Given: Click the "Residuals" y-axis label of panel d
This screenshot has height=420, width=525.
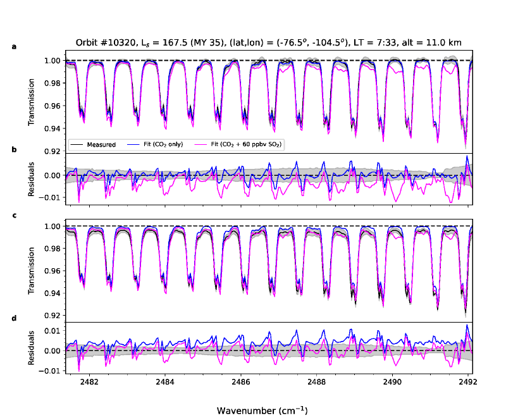Looking at the screenshot, I should pyautogui.click(x=31, y=348).
